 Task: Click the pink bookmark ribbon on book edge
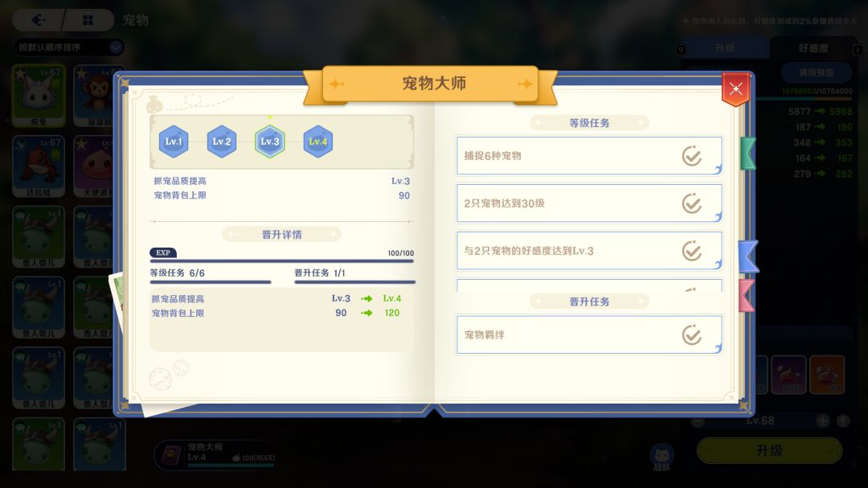[x=747, y=295]
